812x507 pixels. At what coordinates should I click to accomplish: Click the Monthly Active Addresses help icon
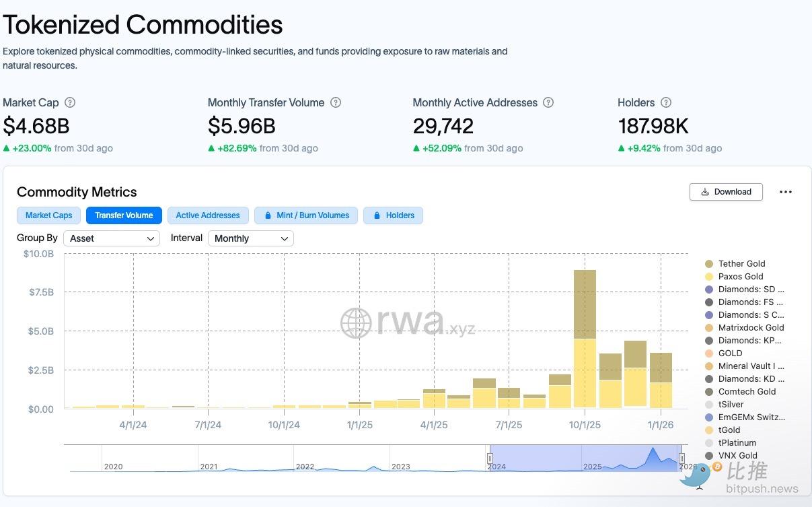click(x=548, y=103)
